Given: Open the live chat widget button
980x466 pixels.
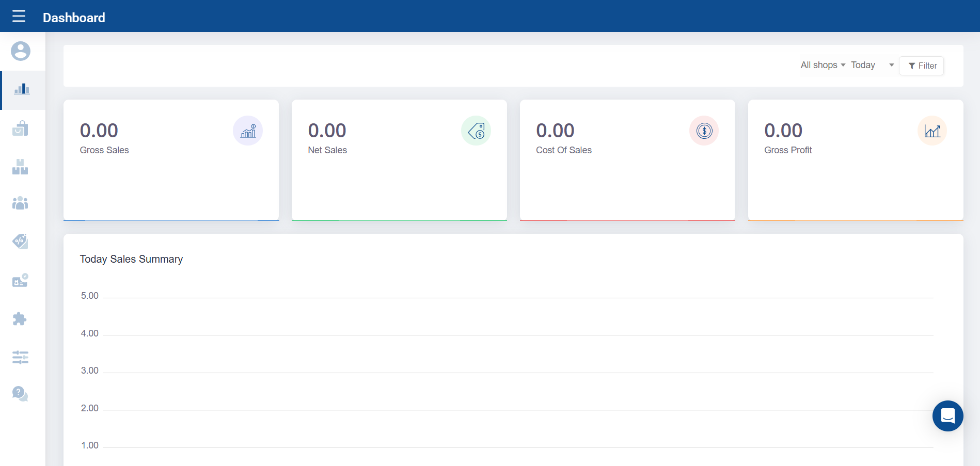Looking at the screenshot, I should [947, 416].
